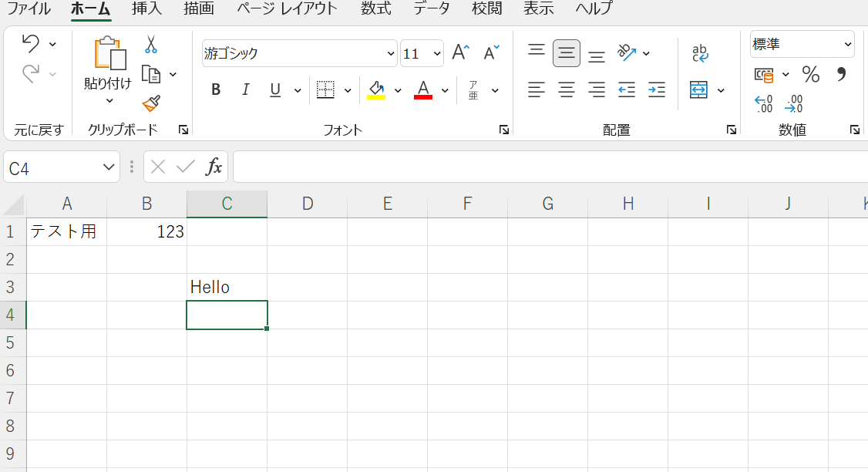Apply the Percent number format icon
The width and height of the screenshot is (868, 472).
(x=810, y=74)
